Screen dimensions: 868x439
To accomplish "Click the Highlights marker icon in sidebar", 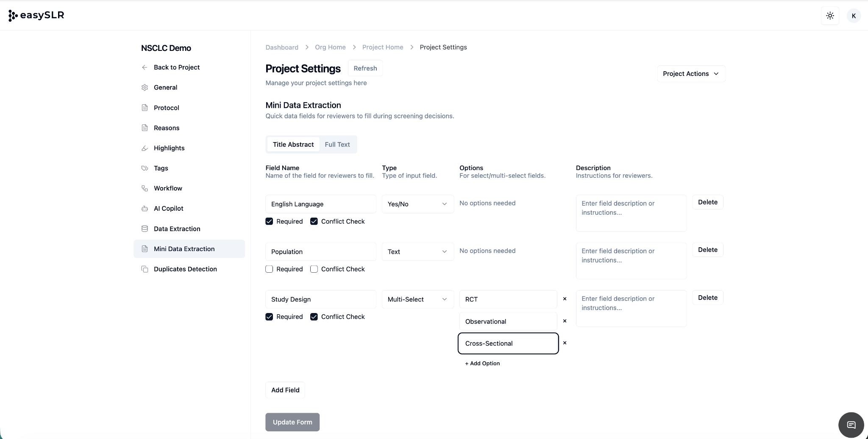I will [145, 148].
